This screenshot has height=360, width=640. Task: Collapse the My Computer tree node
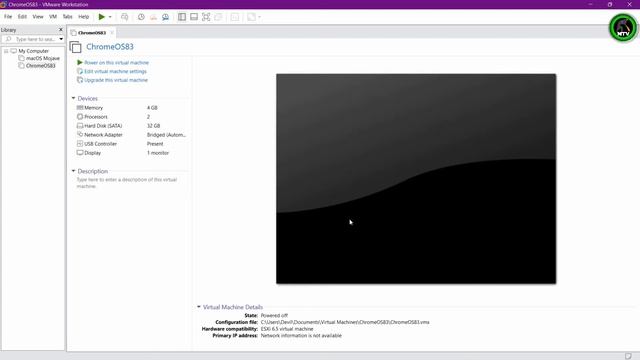[x=6, y=51]
